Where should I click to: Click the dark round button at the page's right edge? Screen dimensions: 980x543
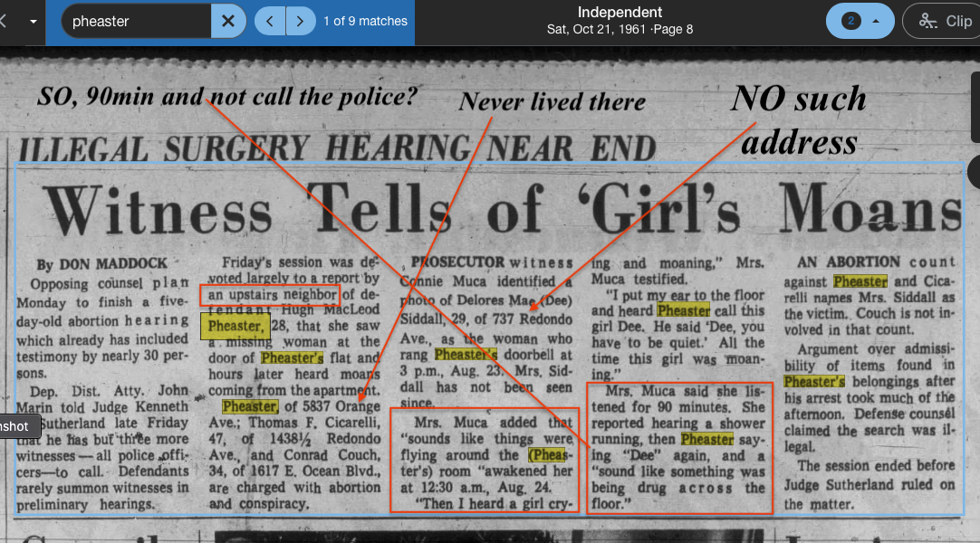click(x=975, y=171)
